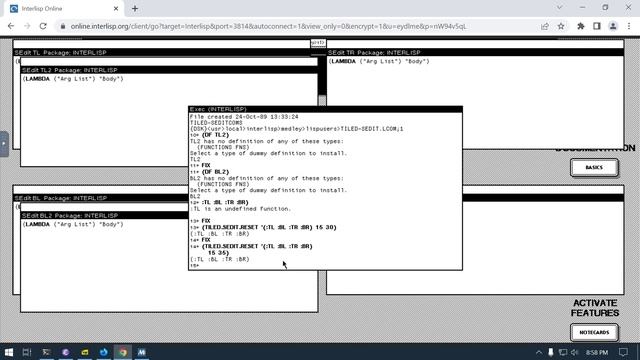
Task: Click the 15← prompt in Exec window
Action: (194, 265)
